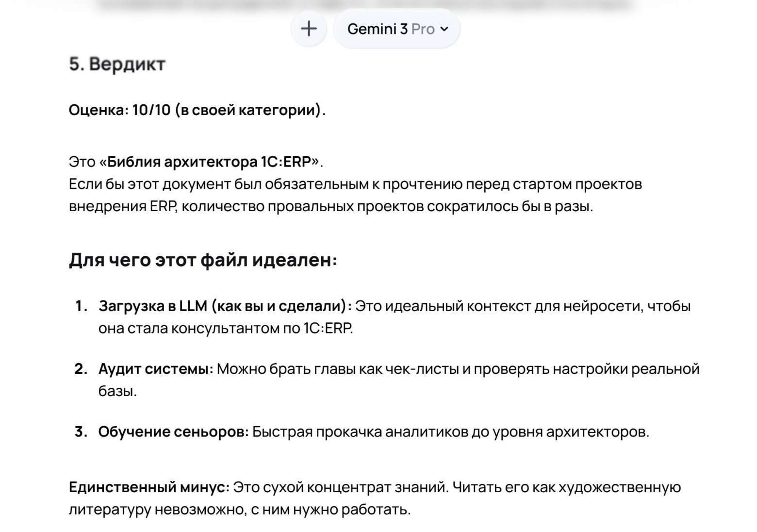
Task: Click the chevron next to Gemini 3 Pro
Action: (x=445, y=29)
